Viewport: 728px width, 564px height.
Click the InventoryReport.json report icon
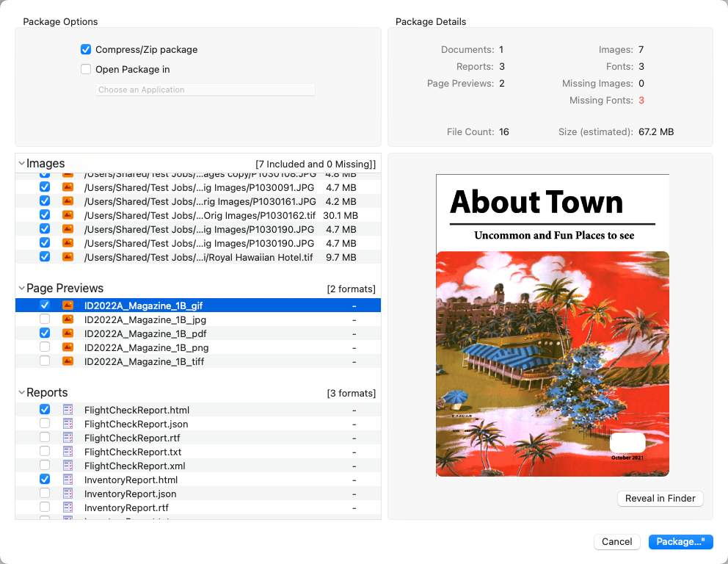click(x=68, y=493)
